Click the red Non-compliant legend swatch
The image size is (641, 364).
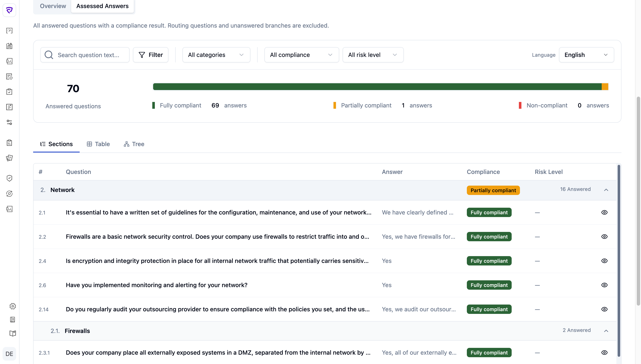pos(520,105)
